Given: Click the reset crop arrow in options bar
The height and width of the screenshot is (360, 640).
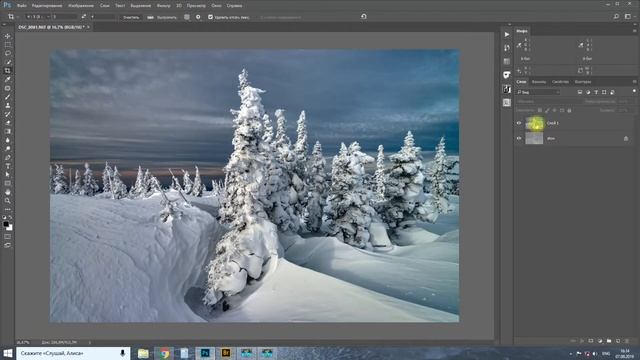Looking at the screenshot, I should coord(363,17).
